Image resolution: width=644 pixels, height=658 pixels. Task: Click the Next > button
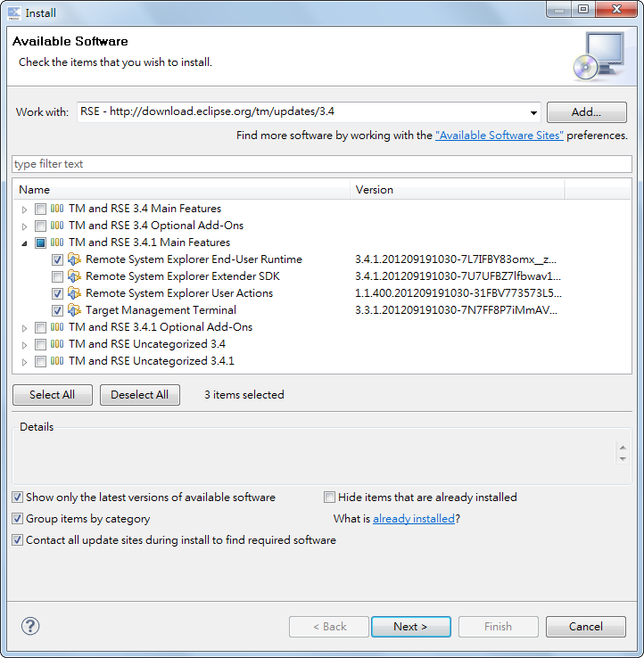tap(411, 627)
